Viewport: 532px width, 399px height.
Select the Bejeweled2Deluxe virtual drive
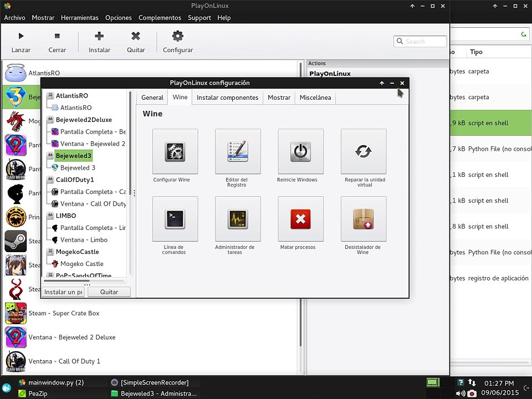84,120
